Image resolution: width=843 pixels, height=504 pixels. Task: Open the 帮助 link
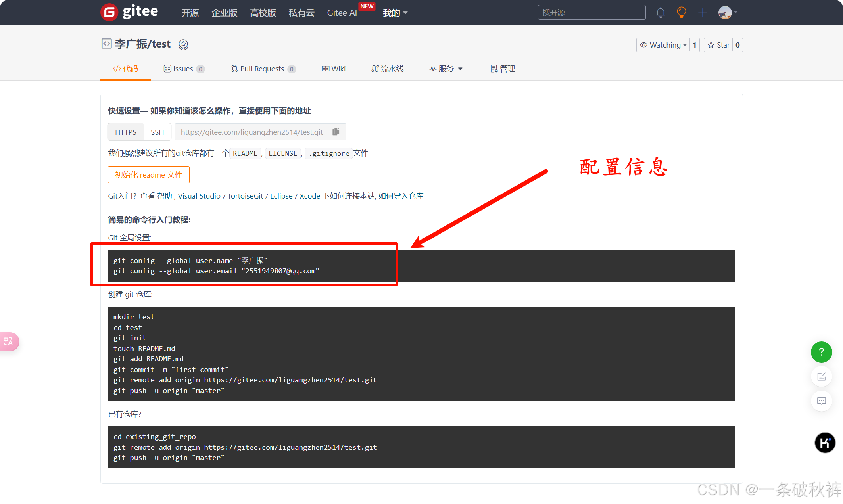tap(165, 196)
